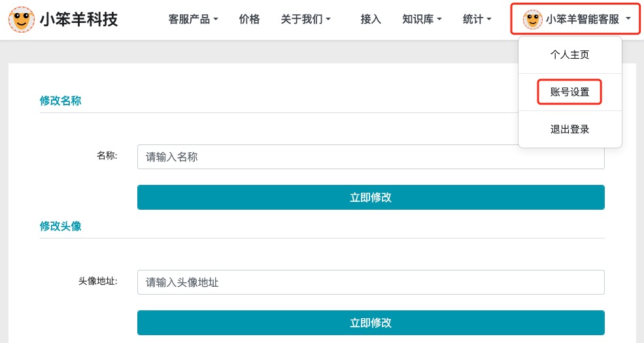Select 个人主页 from the user menu
Viewport: 644px width, 343px height.
[x=569, y=55]
